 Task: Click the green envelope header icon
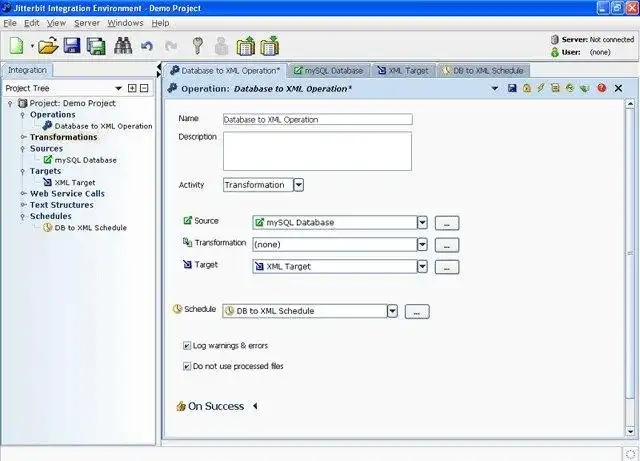coord(584,88)
